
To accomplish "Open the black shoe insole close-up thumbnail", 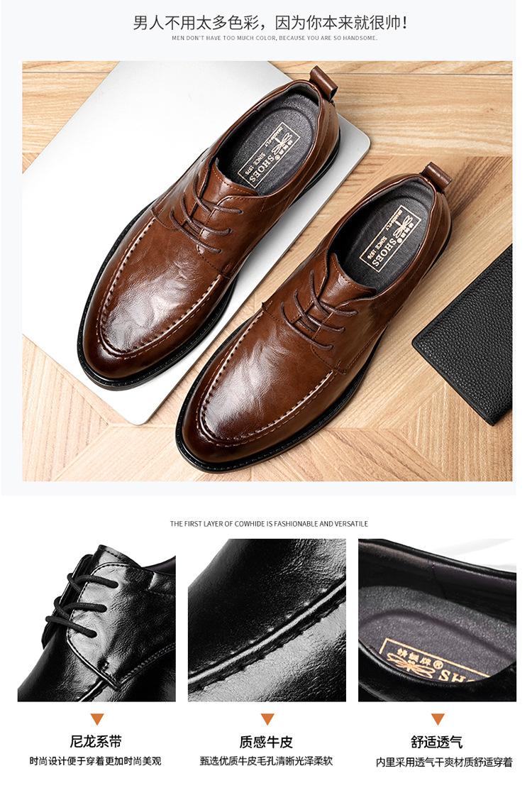I will (437, 620).
